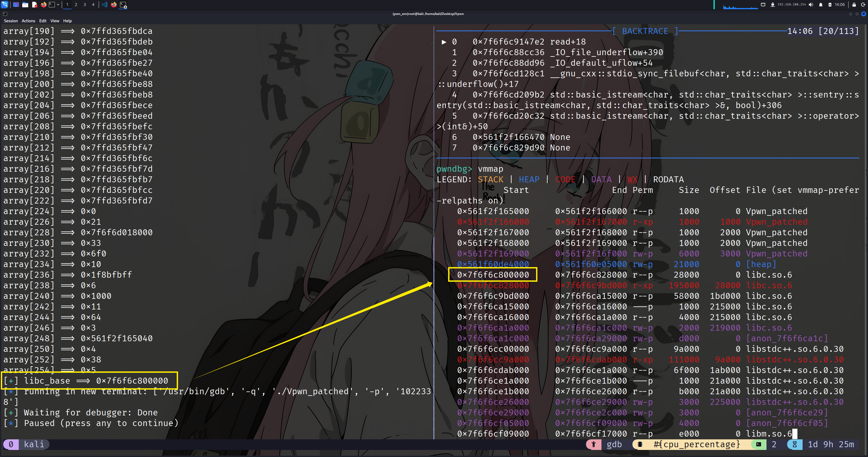Image resolution: width=868 pixels, height=457 pixels.
Task: Open the file manager launcher
Action: [x=25, y=5]
